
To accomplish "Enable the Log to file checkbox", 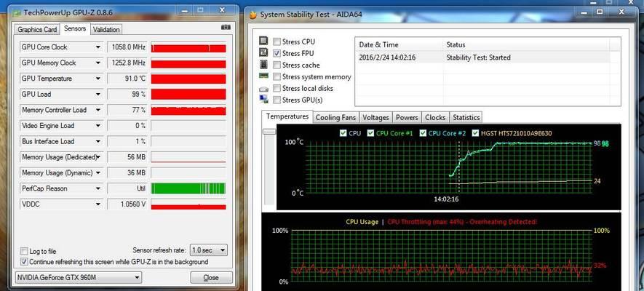I will coord(24,251).
